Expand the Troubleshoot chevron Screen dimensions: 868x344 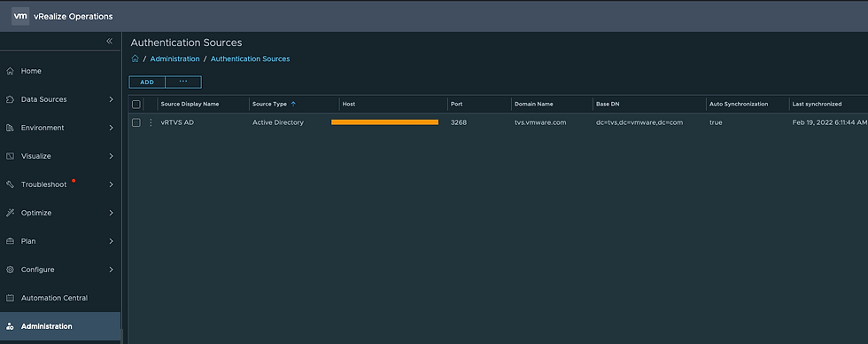tap(112, 184)
